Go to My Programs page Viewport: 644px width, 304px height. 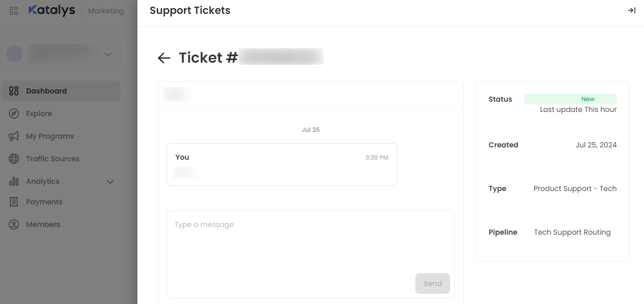(x=50, y=136)
